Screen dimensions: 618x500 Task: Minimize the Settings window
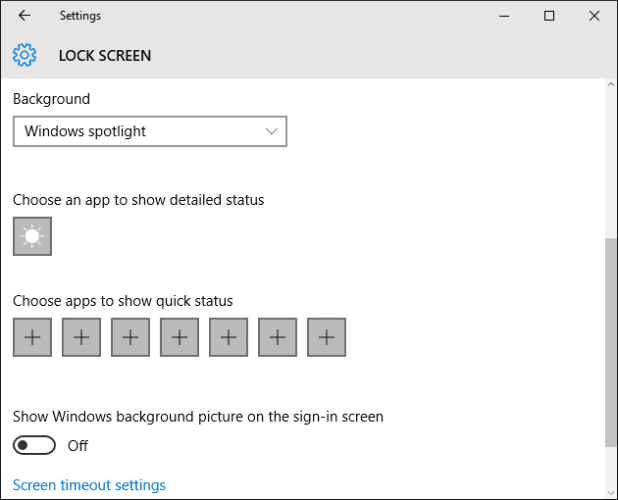tap(503, 16)
